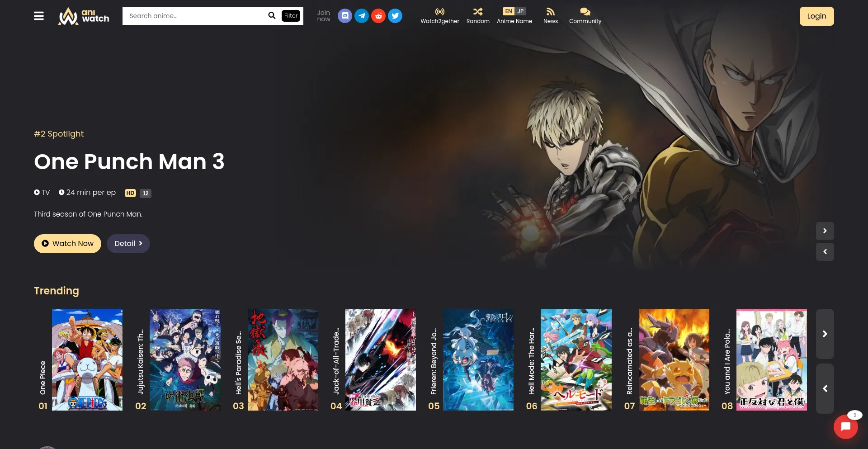Viewport: 868px width, 449px height.
Task: Go to next spotlight slide
Action: coord(825,231)
